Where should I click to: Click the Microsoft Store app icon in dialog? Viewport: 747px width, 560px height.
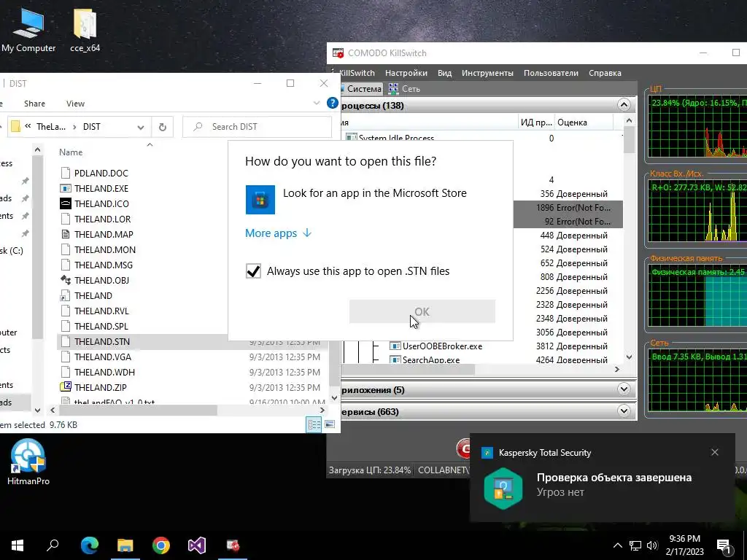260,200
